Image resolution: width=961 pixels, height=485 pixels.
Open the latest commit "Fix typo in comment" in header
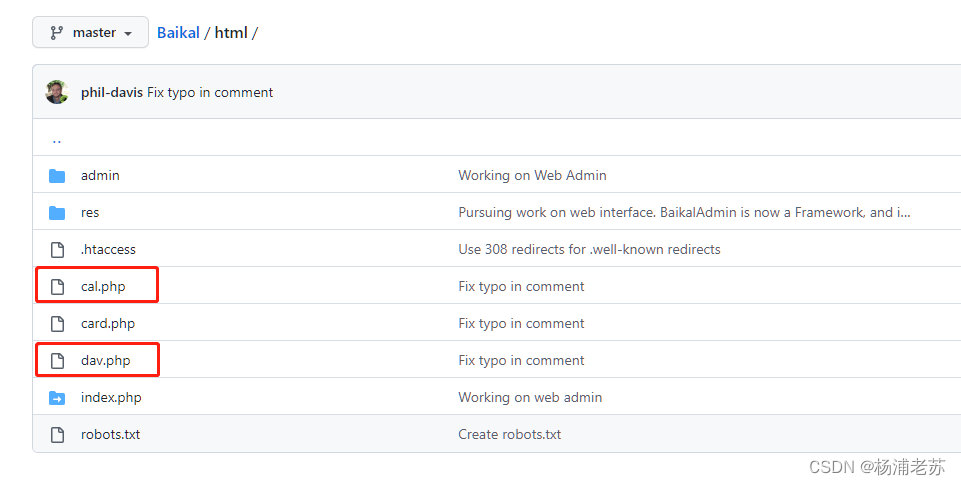point(210,93)
